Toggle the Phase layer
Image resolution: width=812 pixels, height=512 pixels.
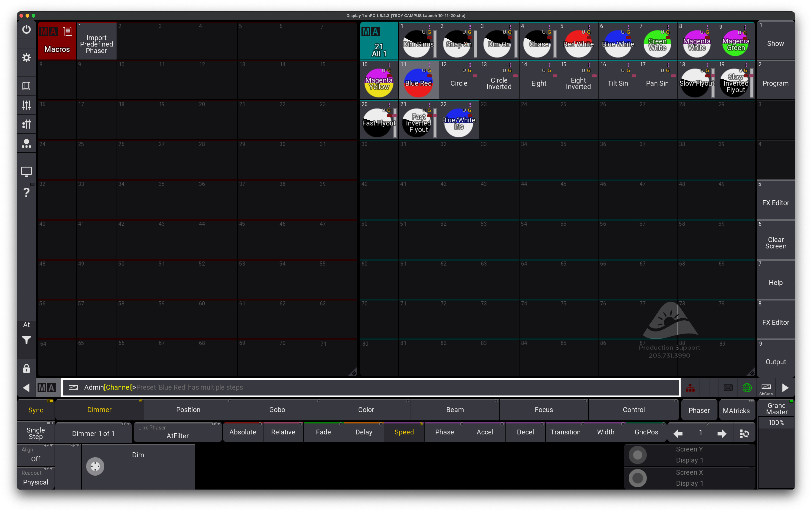(444, 432)
